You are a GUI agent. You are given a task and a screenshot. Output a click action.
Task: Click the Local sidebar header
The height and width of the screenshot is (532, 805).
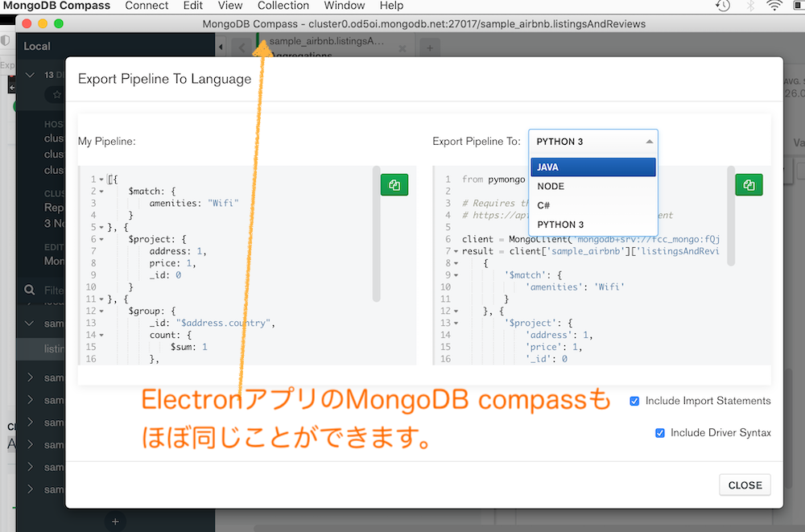click(x=37, y=46)
